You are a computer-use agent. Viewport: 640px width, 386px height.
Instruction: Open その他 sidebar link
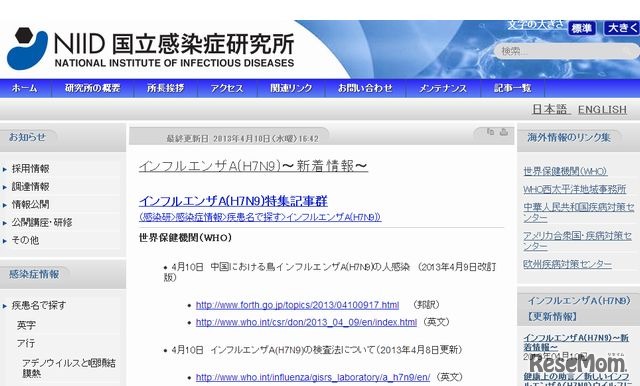[x=25, y=240]
